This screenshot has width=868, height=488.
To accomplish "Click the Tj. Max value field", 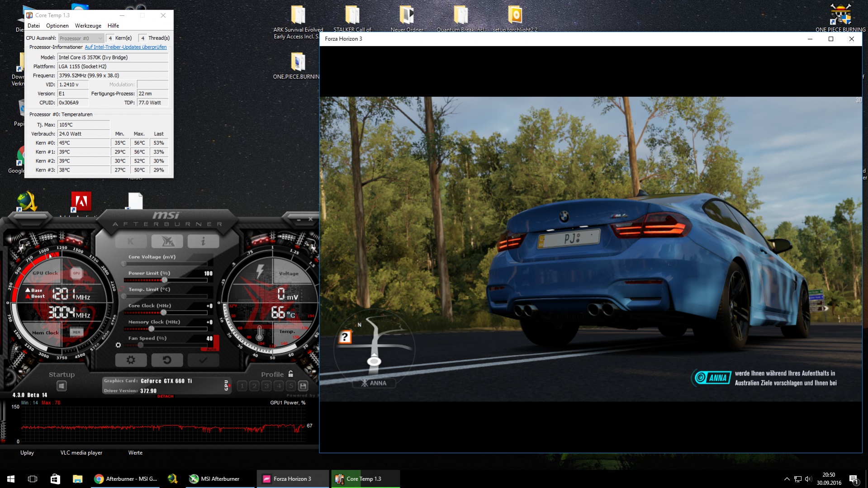I will coord(84,125).
